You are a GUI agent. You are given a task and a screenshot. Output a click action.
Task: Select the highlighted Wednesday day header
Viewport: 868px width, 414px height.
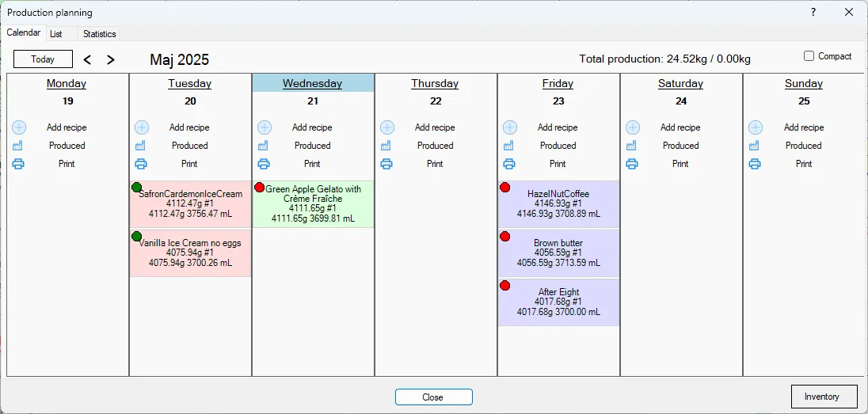[313, 84]
